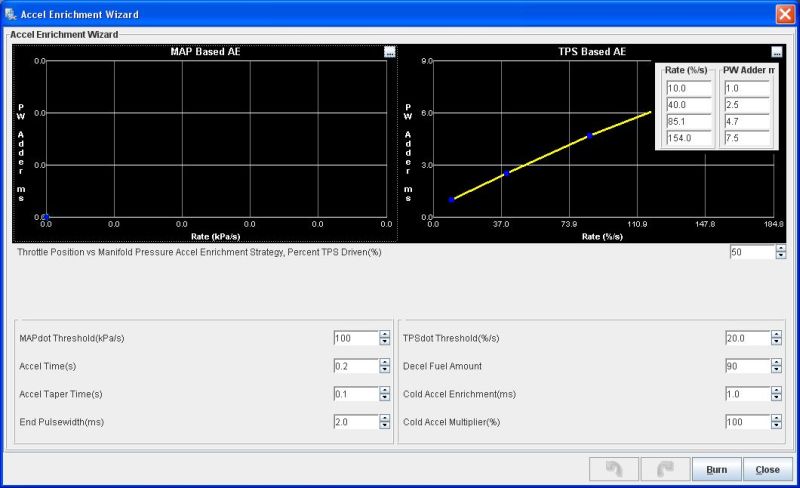Image resolution: width=800 pixels, height=488 pixels.
Task: Click the Cold Accel Enrichment value field
Action: click(x=747, y=394)
